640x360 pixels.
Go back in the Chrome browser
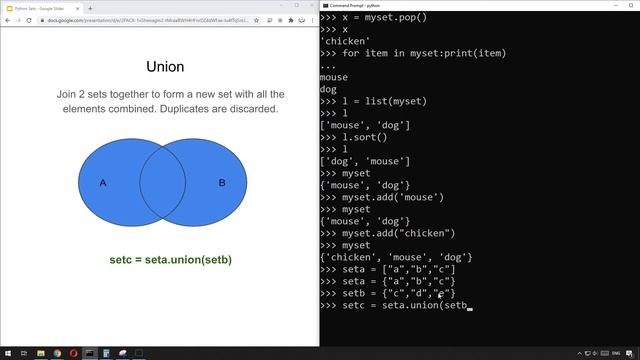[x=8, y=20]
